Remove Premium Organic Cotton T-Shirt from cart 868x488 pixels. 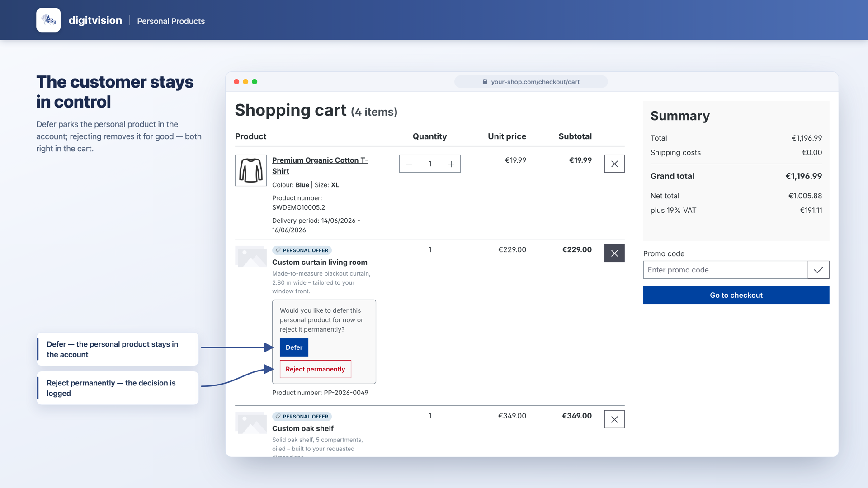pyautogui.click(x=614, y=164)
